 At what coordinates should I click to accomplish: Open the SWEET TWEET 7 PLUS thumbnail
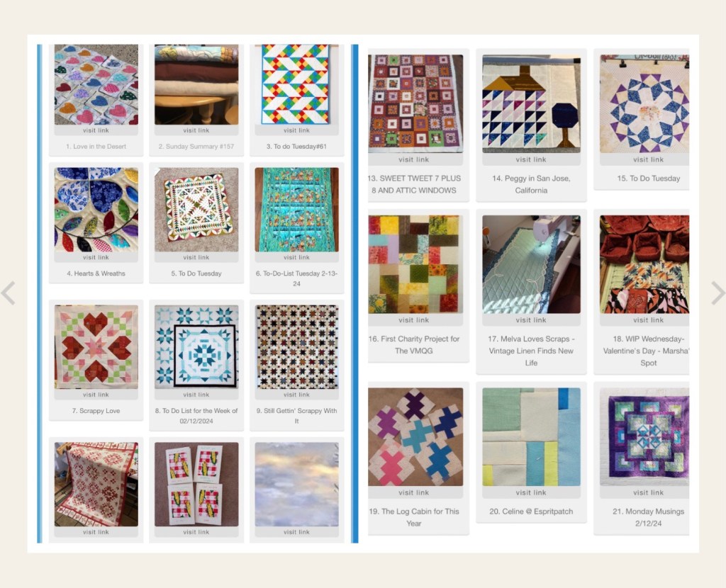coord(415,103)
